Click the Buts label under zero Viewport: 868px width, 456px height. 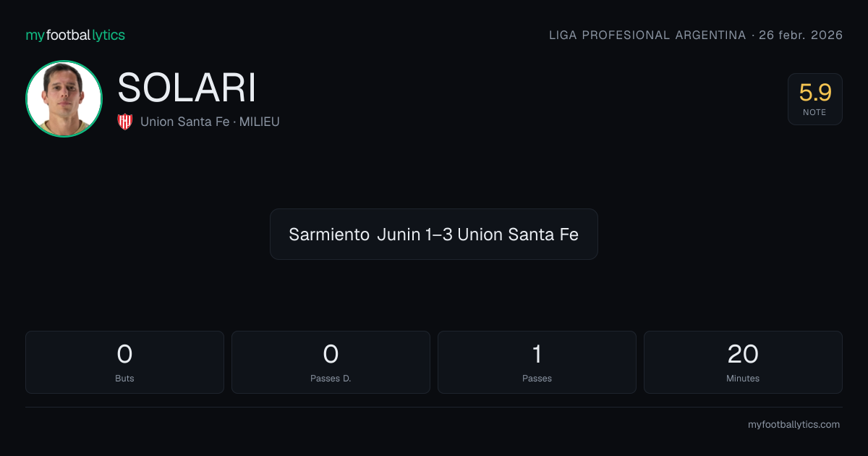124,379
